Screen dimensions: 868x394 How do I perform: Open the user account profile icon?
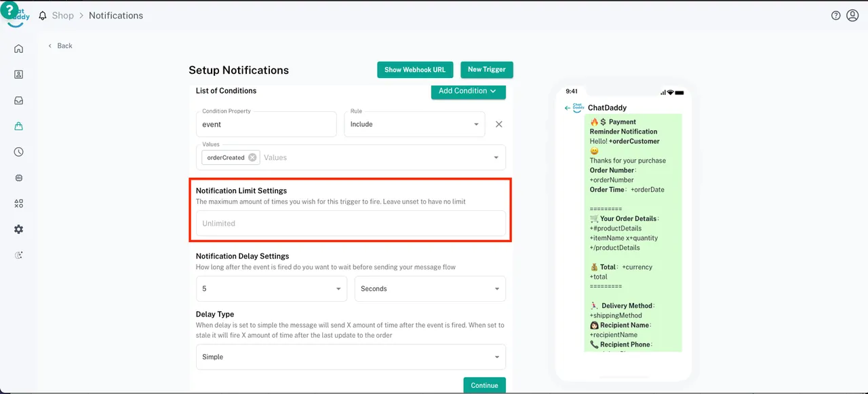pos(852,16)
